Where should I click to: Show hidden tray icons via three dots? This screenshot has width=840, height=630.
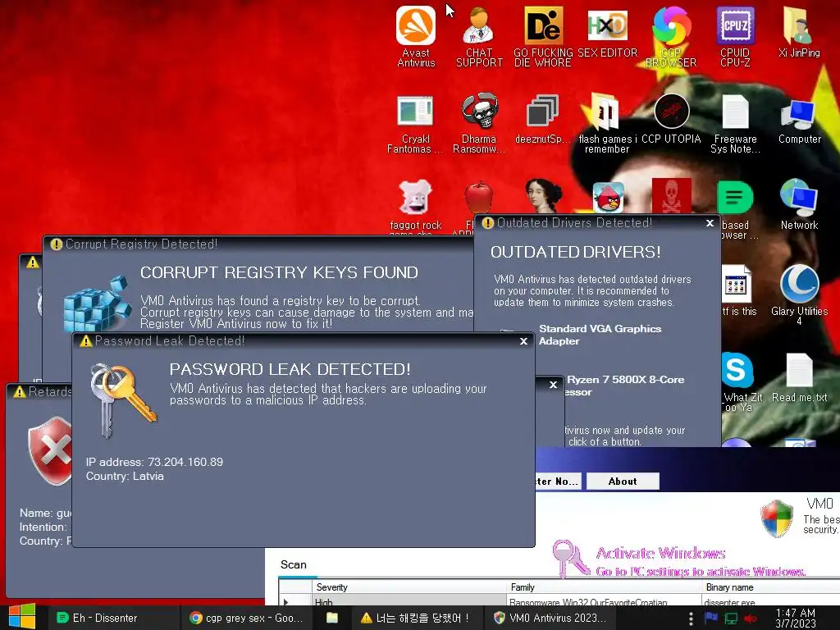pyautogui.click(x=691, y=619)
